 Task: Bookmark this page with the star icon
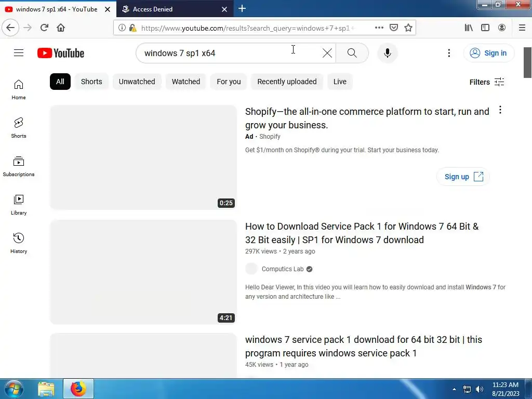tap(408, 28)
